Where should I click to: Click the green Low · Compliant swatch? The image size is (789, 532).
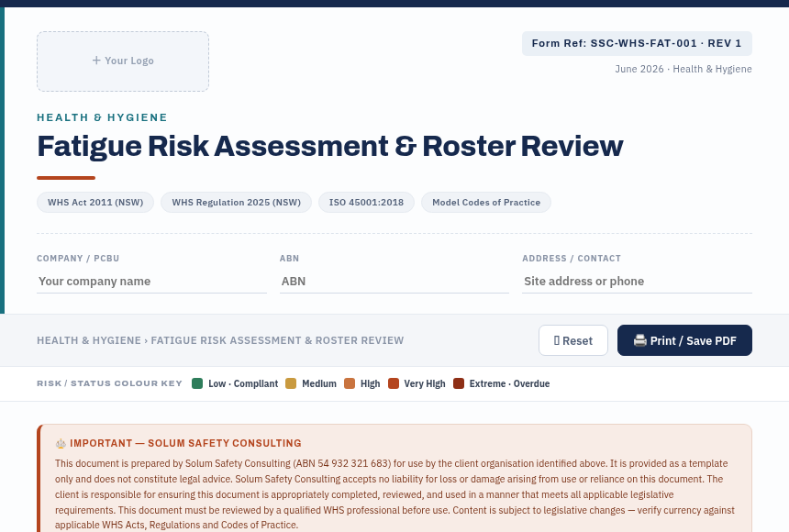[x=197, y=383]
